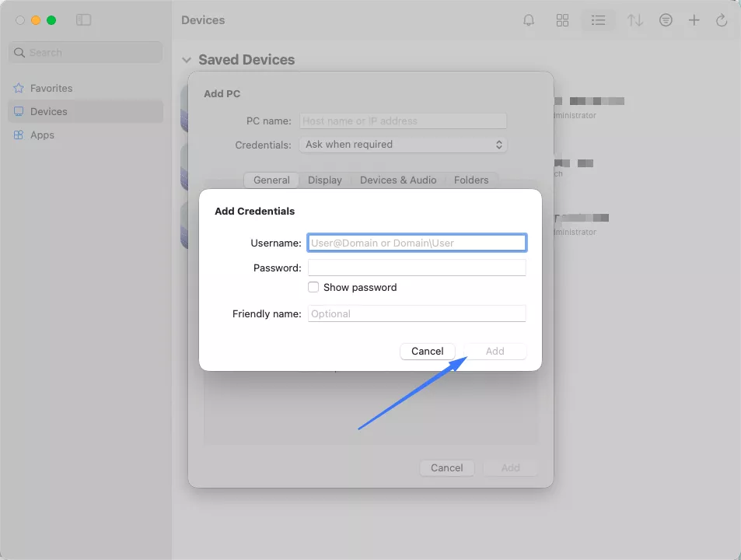Viewport: 741px width, 560px height.
Task: Click the refresh icon in toolbar
Action: click(722, 21)
